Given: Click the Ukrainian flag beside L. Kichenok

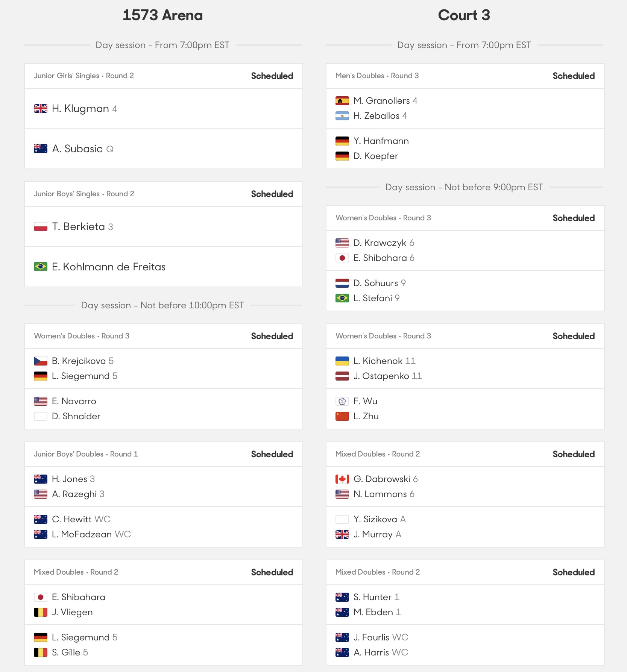Looking at the screenshot, I should pos(342,361).
